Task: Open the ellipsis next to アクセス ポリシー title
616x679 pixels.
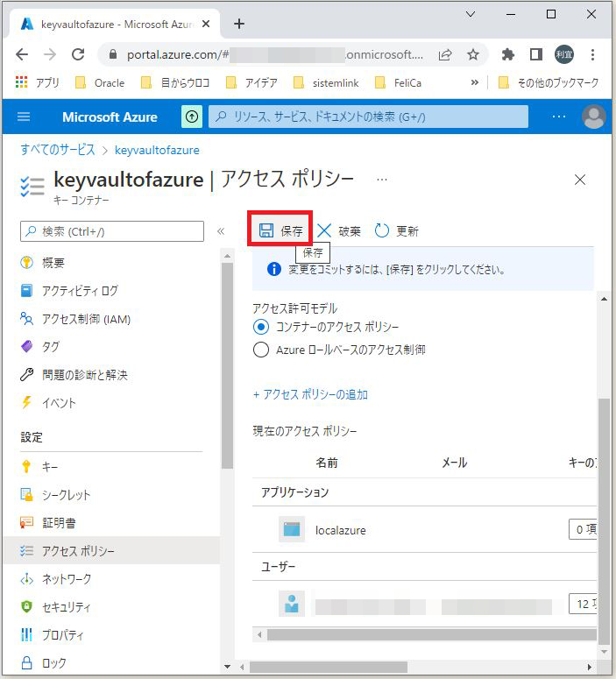Action: click(x=382, y=180)
